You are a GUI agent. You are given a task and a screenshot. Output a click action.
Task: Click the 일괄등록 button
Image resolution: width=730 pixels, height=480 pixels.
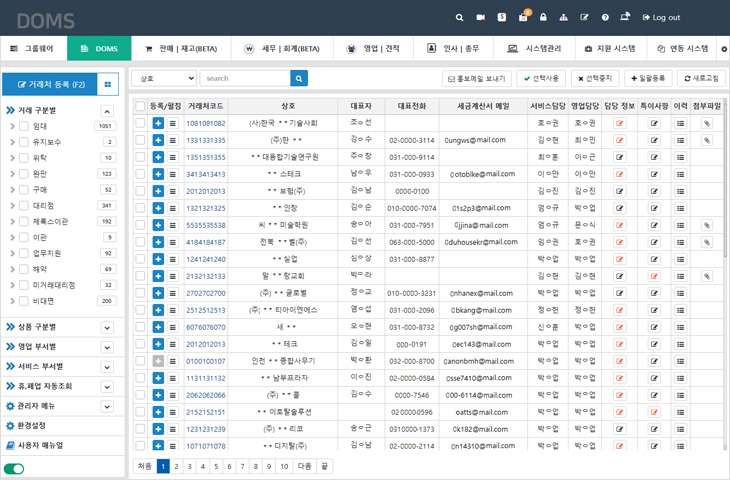click(648, 79)
